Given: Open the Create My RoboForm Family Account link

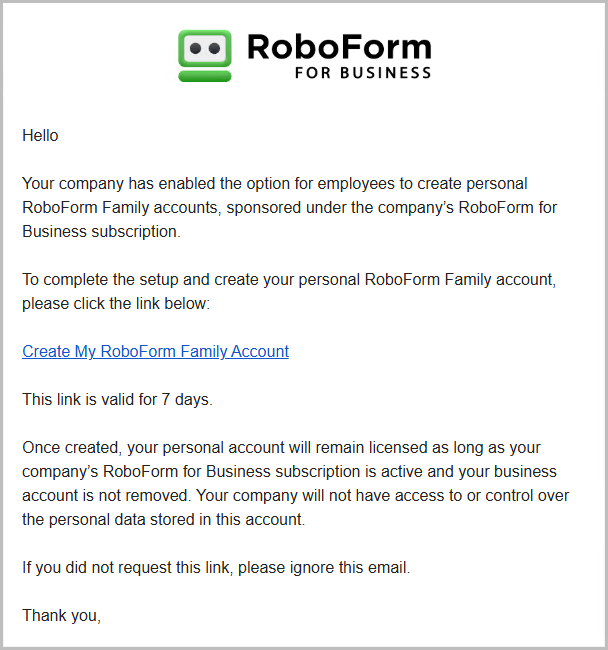Looking at the screenshot, I should pyautogui.click(x=155, y=352).
